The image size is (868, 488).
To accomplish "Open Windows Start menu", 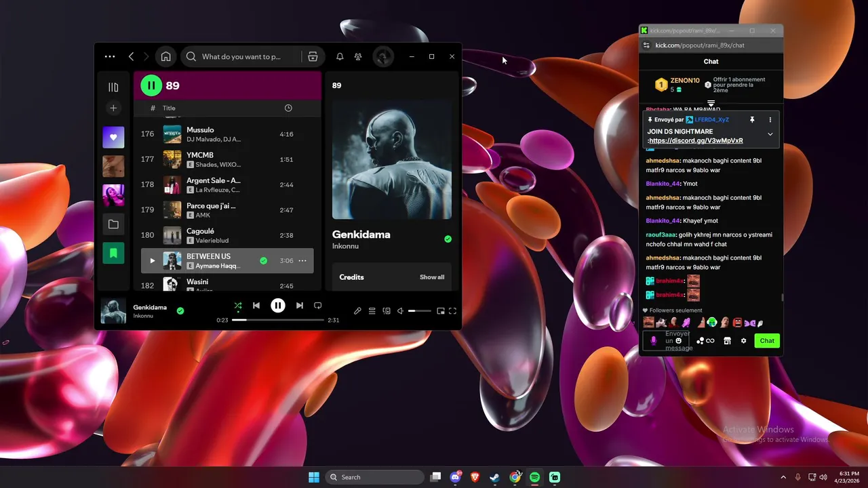I will 314,477.
